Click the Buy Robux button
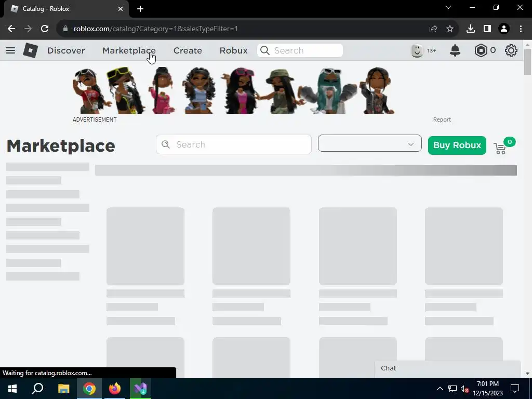Screen dimensions: 532x399 pyautogui.click(x=457, y=145)
